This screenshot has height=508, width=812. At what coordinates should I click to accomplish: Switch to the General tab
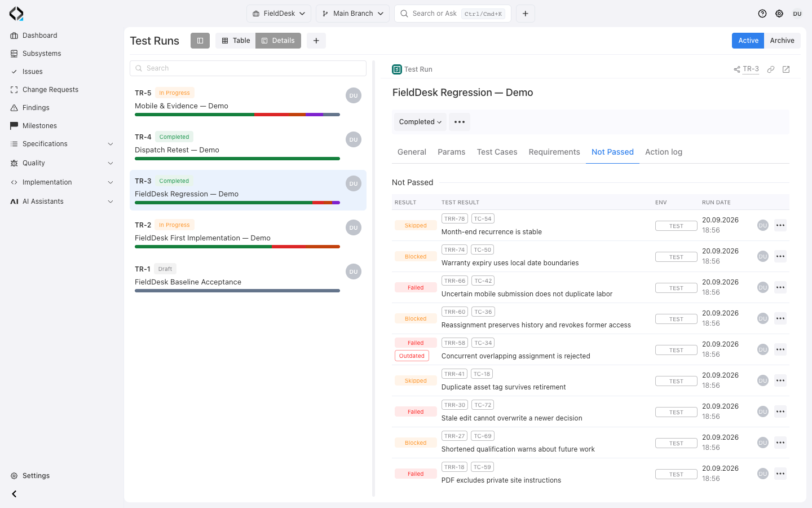412,152
